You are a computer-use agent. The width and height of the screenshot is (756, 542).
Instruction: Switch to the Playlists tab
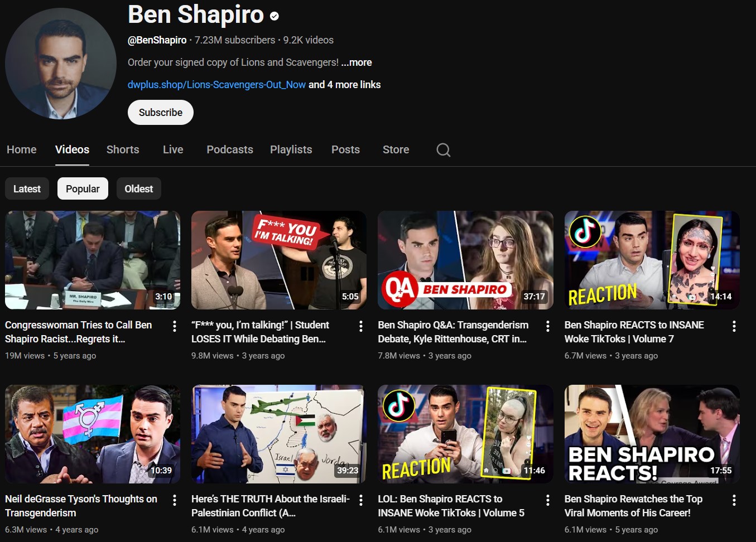click(291, 149)
